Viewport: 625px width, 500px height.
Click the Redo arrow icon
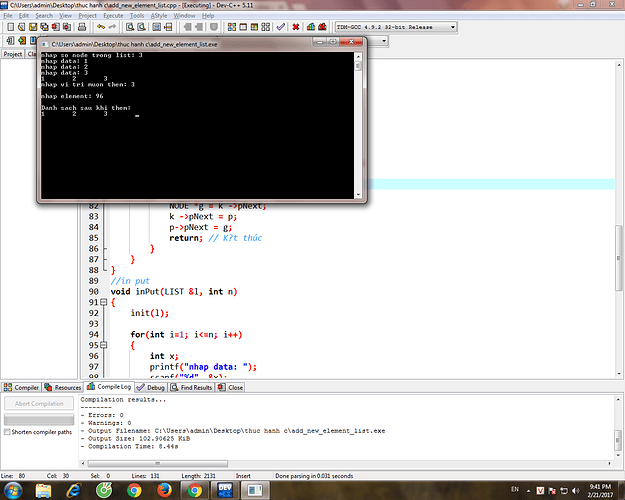112,27
